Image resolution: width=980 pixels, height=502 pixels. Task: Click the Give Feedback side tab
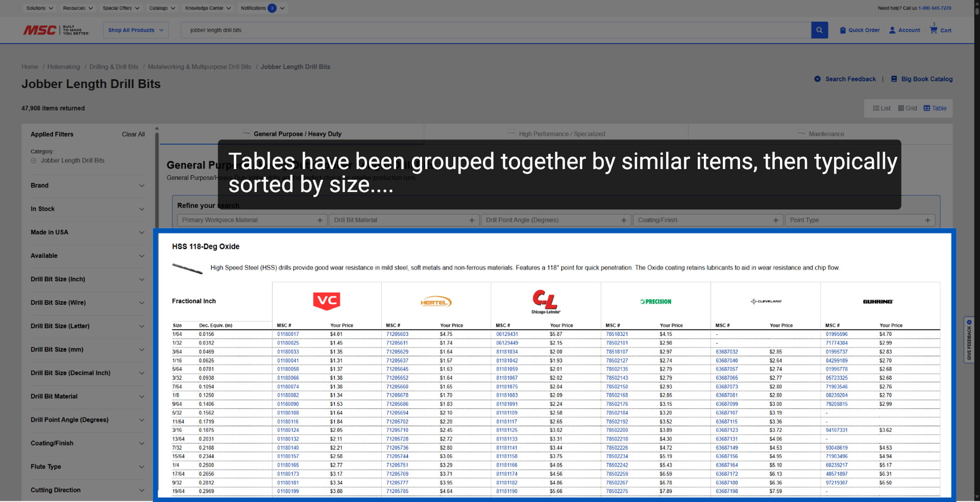coord(969,340)
